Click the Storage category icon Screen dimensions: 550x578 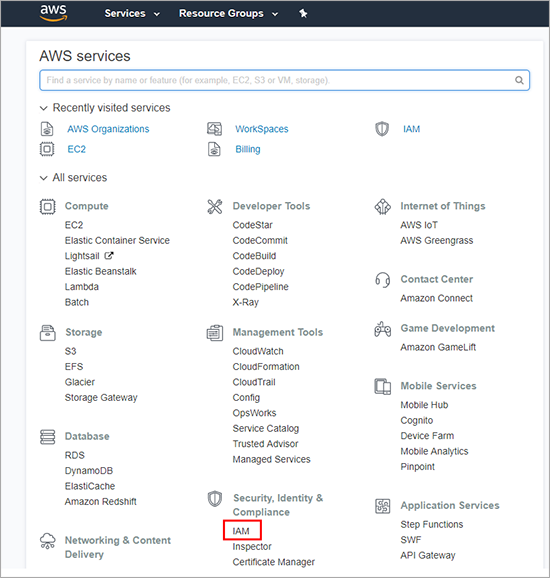[48, 332]
